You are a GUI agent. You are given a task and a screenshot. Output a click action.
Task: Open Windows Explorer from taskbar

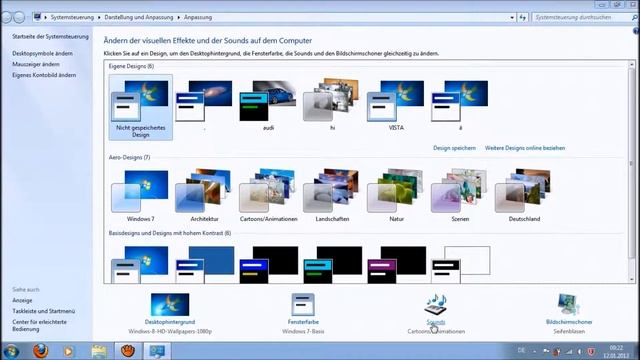pos(99,351)
